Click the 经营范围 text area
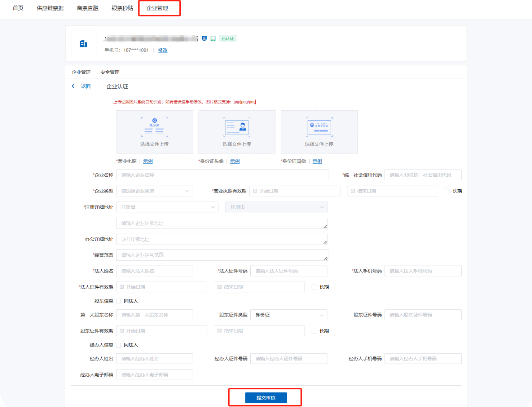 (222, 255)
